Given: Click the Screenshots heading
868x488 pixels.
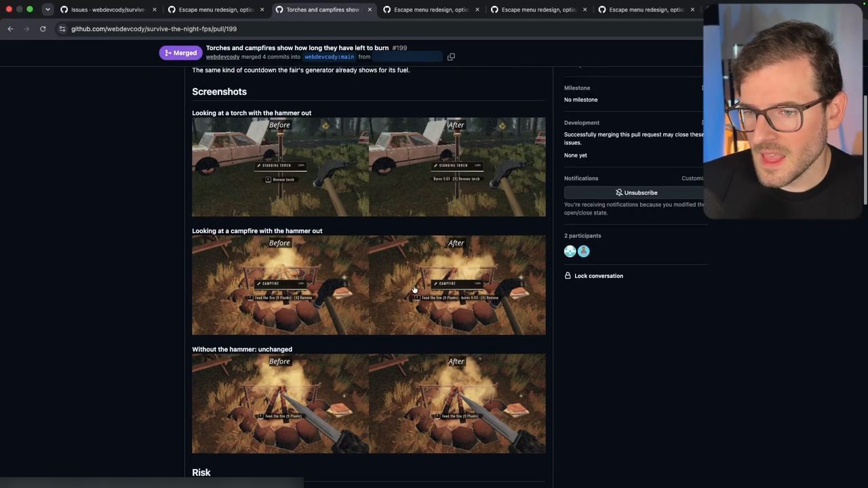Looking at the screenshot, I should tap(219, 91).
